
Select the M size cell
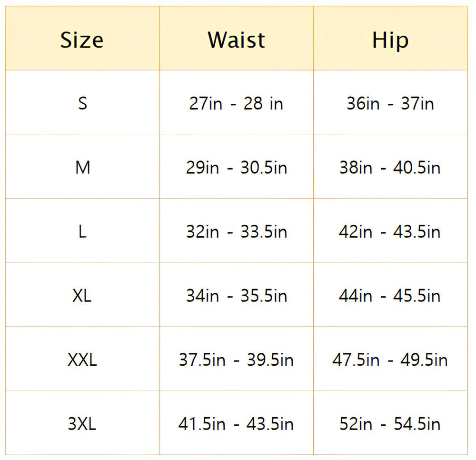[82, 167]
